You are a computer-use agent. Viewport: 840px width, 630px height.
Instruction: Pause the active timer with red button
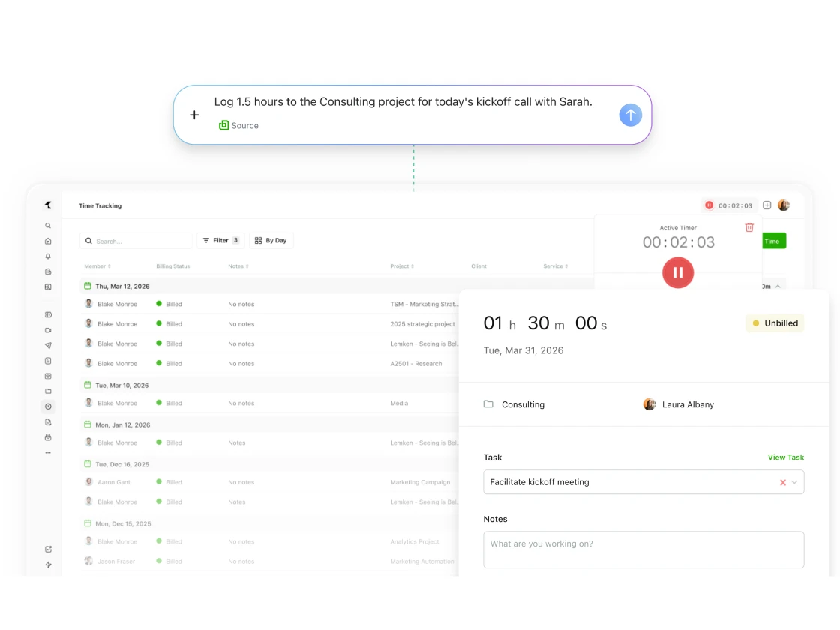678,273
